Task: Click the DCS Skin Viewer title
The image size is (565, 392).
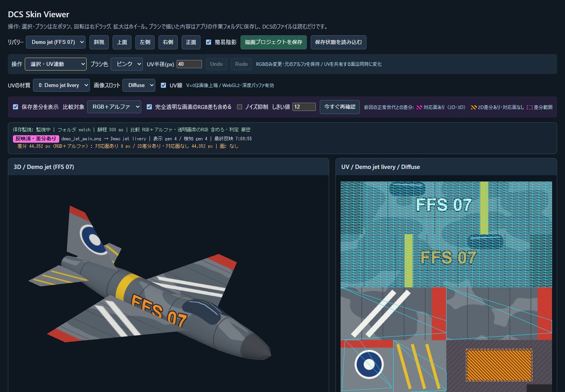Action: pyautogui.click(x=39, y=15)
